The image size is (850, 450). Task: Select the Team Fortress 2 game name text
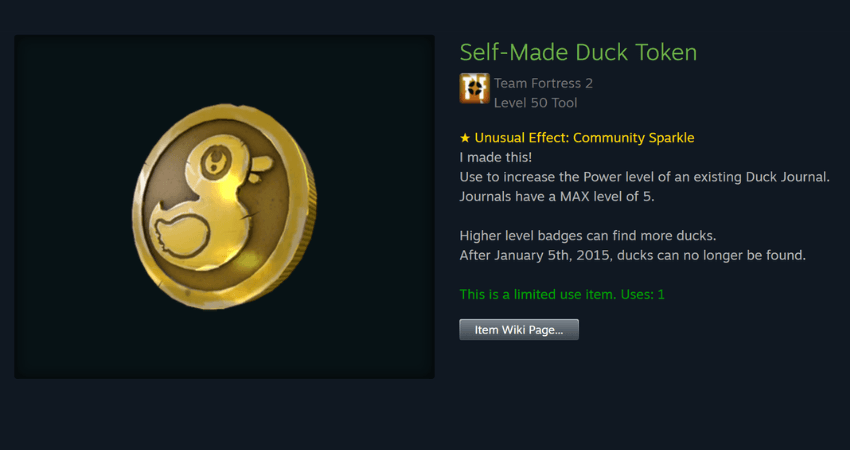click(543, 83)
